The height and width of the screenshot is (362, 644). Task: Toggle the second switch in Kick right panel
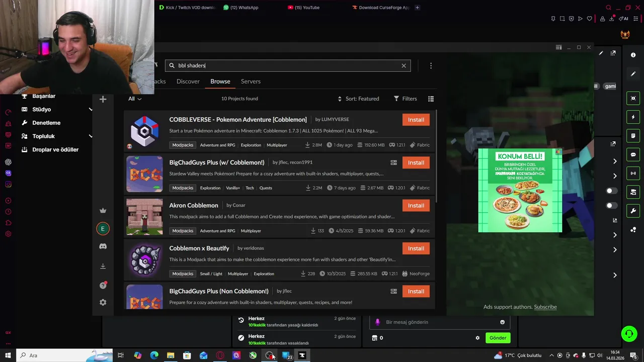tap(611, 206)
